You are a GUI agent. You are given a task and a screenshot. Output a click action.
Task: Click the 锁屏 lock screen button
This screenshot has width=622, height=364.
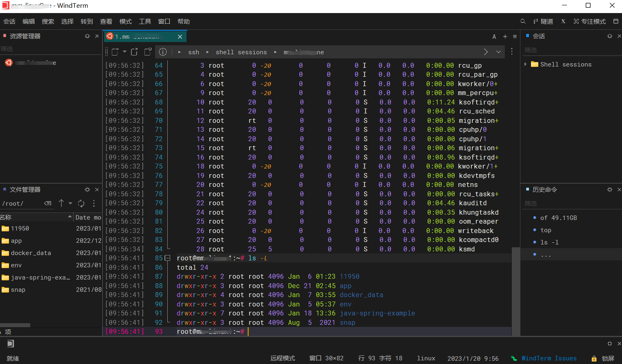pyautogui.click(x=603, y=358)
